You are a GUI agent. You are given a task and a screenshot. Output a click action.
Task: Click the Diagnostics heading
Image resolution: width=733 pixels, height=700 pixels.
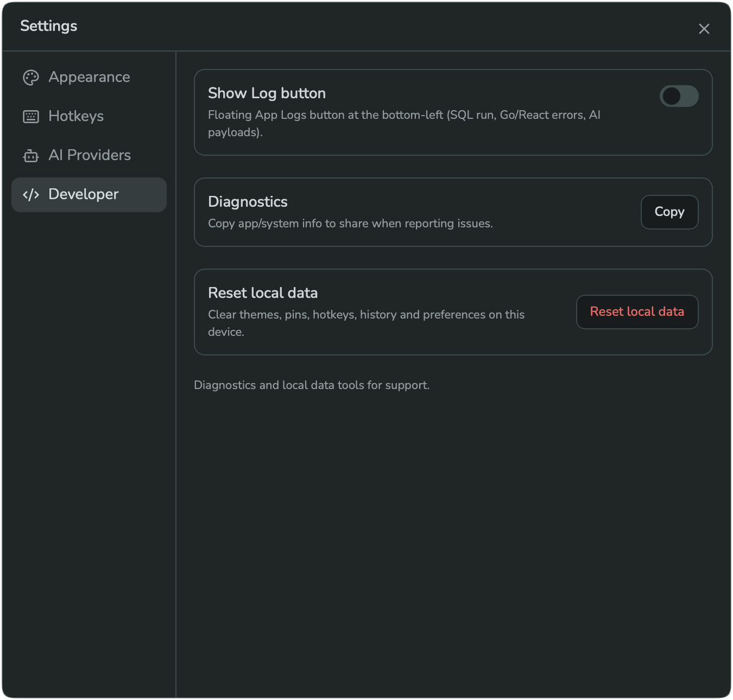(x=248, y=202)
